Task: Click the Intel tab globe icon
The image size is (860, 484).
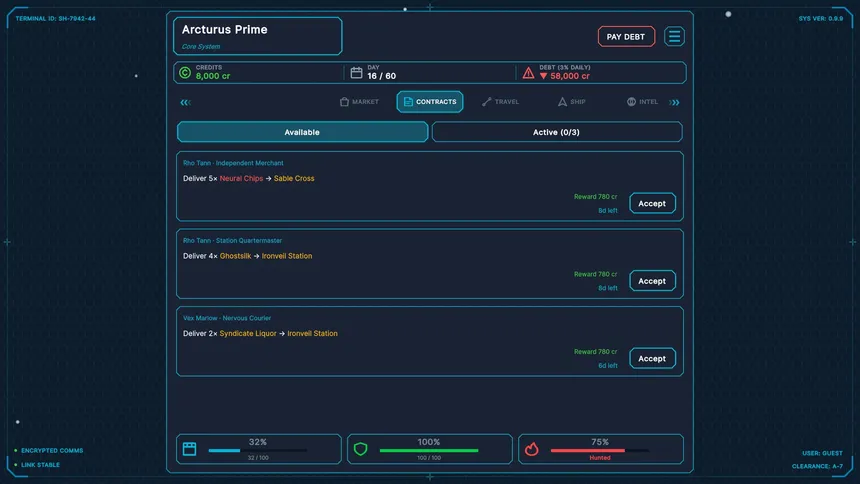Action: 631,102
